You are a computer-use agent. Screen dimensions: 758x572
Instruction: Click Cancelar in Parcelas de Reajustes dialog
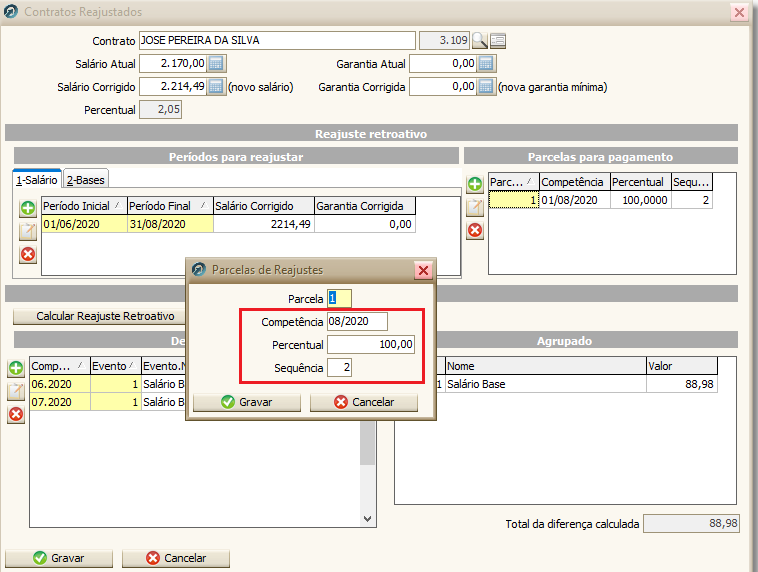tap(364, 402)
